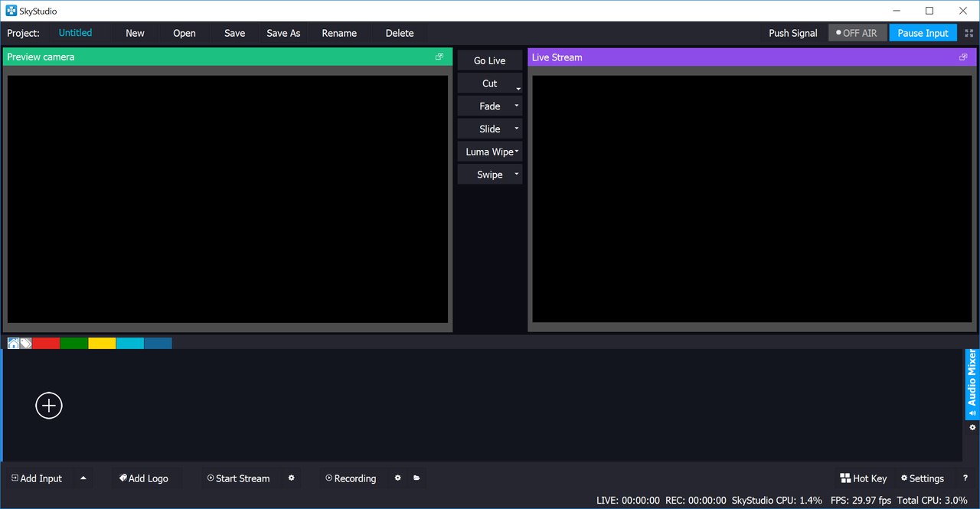Screen dimensions: 980x509
Task: Click the SkyStudio CPU: 1.4% readout
Action: pyautogui.click(x=777, y=500)
